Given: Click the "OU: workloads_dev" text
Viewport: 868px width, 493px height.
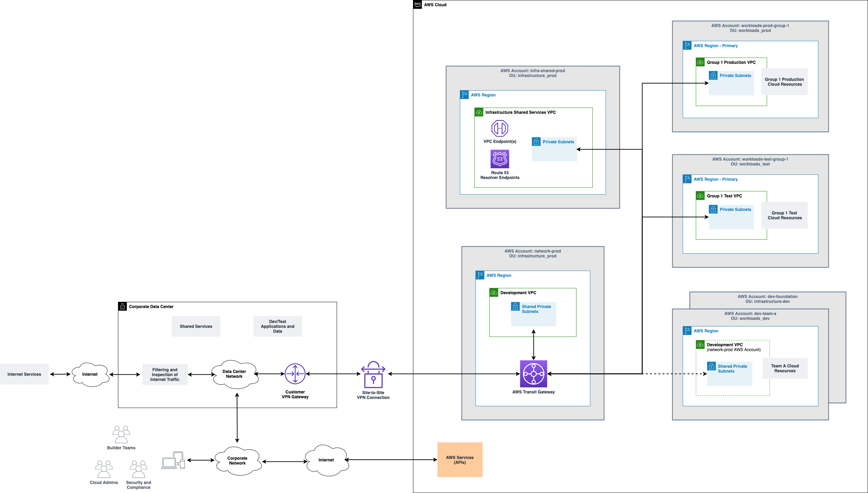Looking at the screenshot, I should pos(750,318).
